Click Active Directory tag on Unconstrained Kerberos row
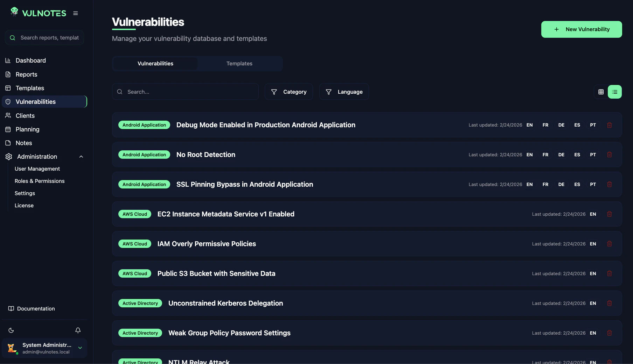633x364 pixels. (x=140, y=303)
